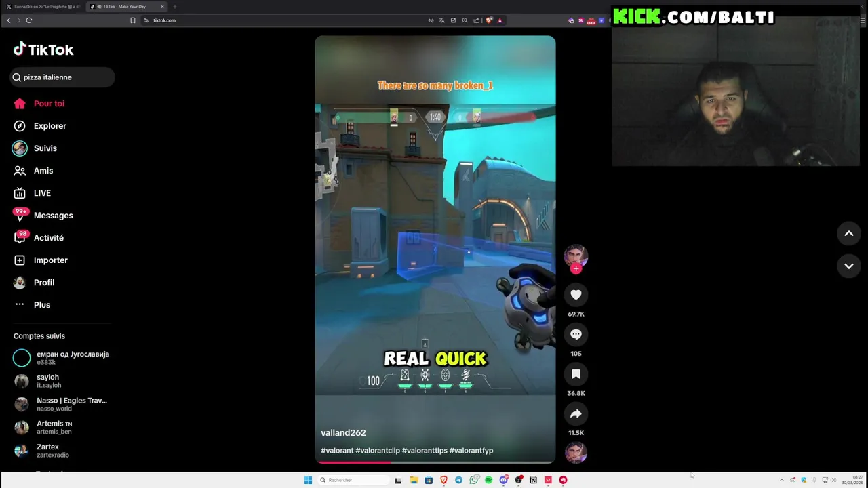
Task: Click the address bar zoom icon
Action: (465, 20)
